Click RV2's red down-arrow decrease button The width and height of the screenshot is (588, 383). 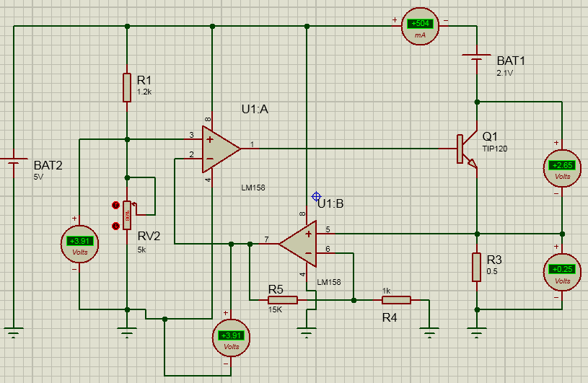[x=116, y=226]
